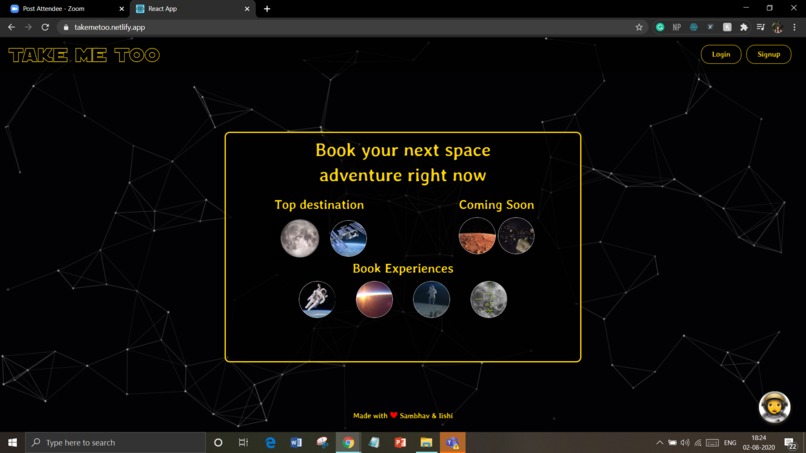Open Task View on the taskbar

tap(244, 442)
